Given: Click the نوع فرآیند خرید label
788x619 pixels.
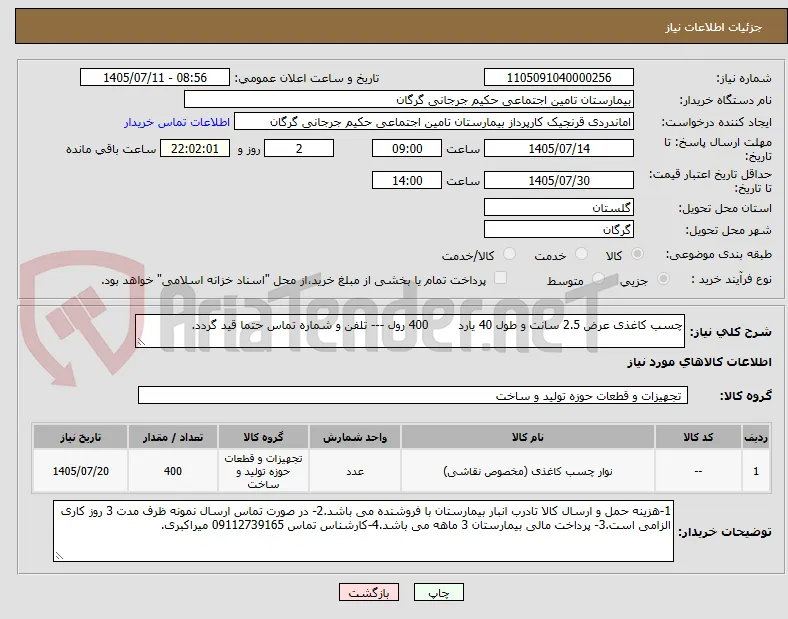Looking at the screenshot, I should 732,279.
